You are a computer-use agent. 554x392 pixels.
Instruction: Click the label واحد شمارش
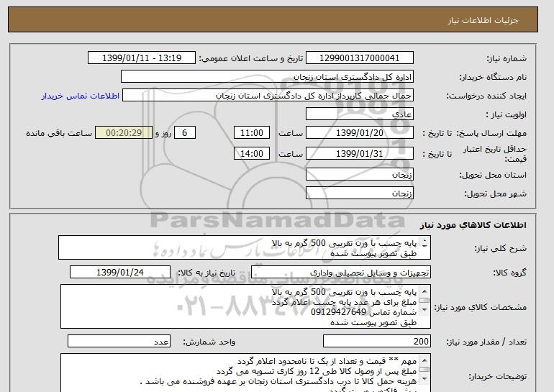209,342
